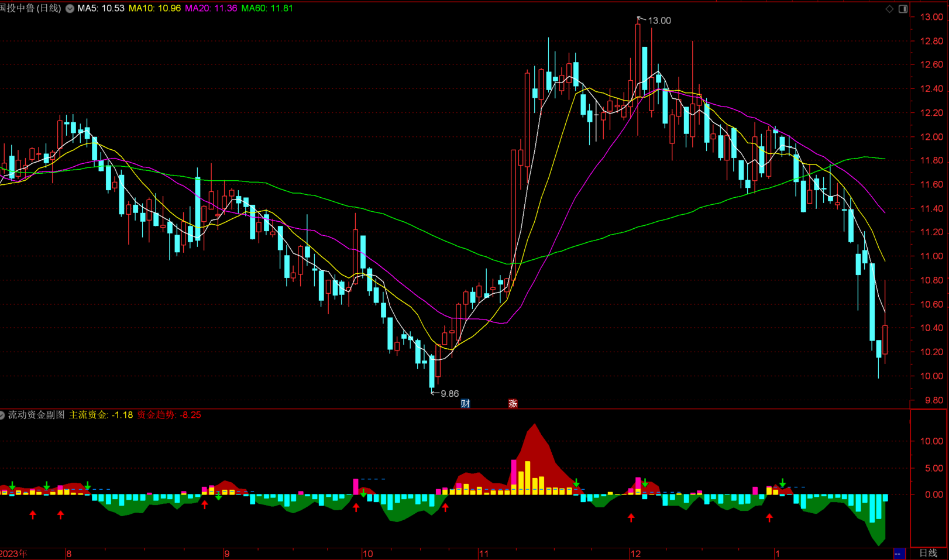
Task: Click the 13.00 high price annotation
Action: [659, 20]
